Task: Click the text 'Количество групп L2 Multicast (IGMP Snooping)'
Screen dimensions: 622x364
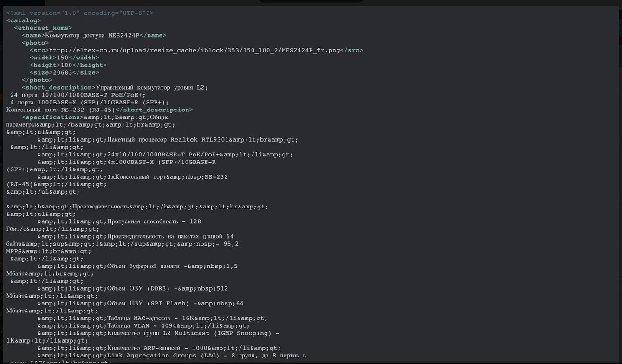Action: (189, 333)
